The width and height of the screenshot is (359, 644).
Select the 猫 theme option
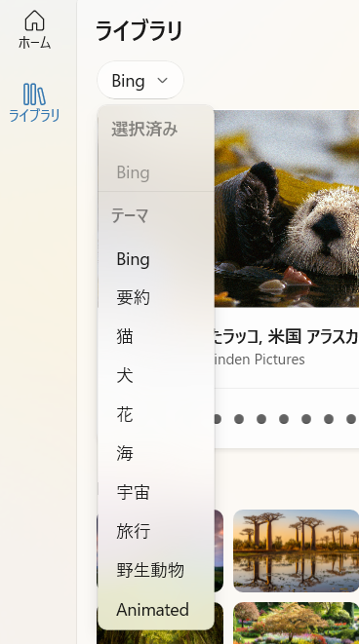tap(156, 337)
